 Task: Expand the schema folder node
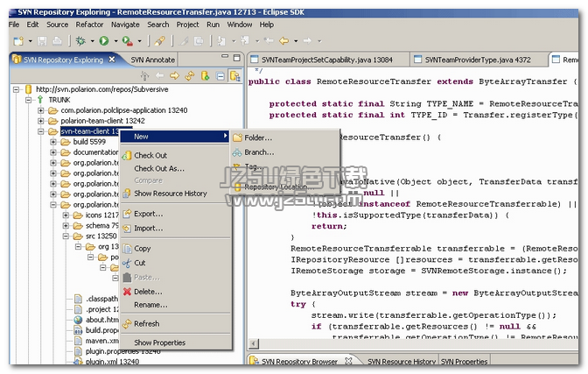coord(66,226)
